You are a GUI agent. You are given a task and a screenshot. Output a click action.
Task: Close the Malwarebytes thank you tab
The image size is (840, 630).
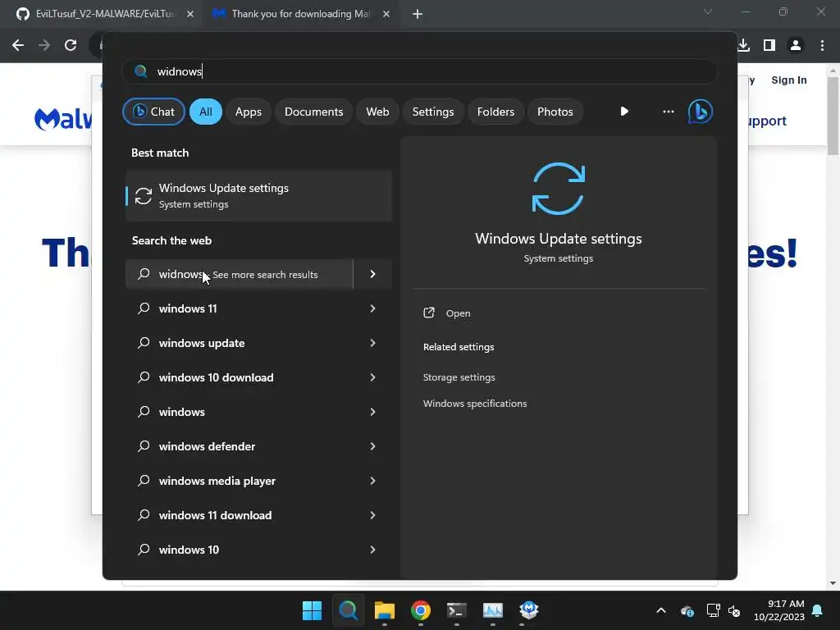tap(386, 14)
